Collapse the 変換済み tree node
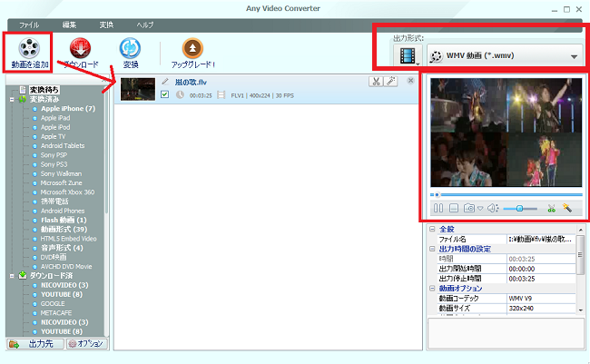The width and height of the screenshot is (590, 364). click(12, 99)
